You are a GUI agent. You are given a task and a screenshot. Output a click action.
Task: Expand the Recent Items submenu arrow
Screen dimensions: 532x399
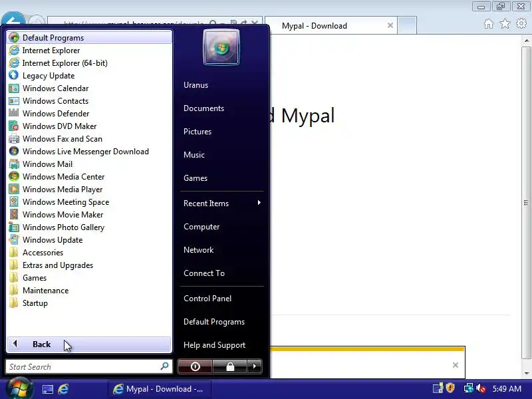click(259, 203)
